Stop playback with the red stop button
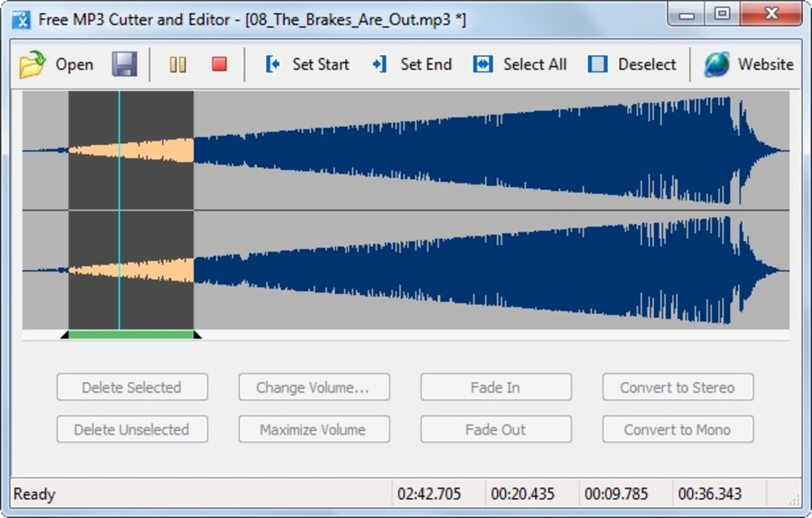812x518 pixels. [220, 64]
